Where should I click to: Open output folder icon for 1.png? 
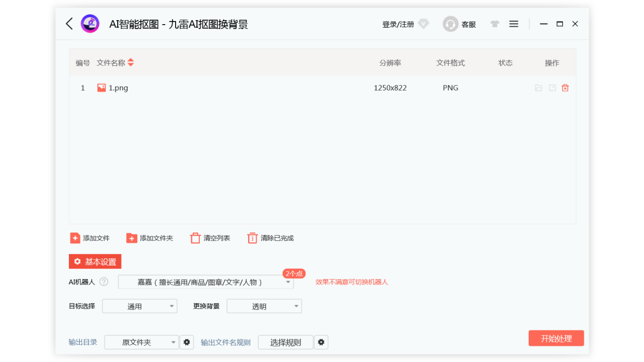point(538,88)
